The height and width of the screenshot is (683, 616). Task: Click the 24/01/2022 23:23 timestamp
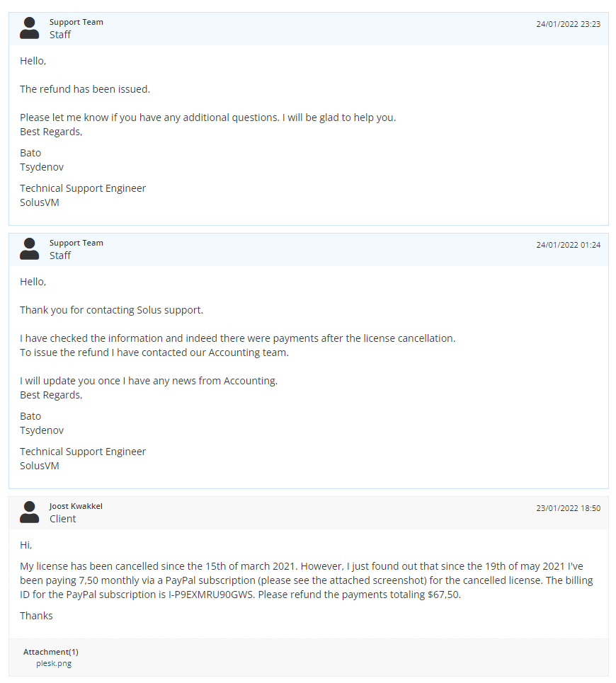568,24
